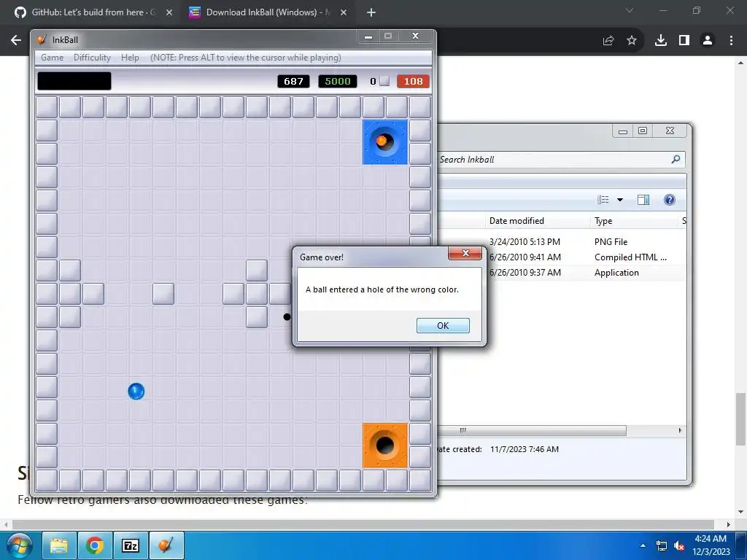Click the Search Inkball field in Explorer

554,160
